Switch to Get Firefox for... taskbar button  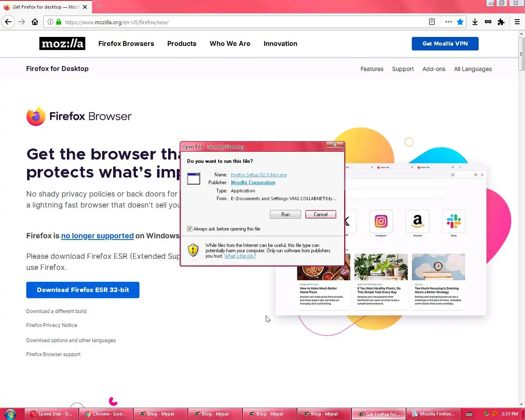click(x=379, y=414)
